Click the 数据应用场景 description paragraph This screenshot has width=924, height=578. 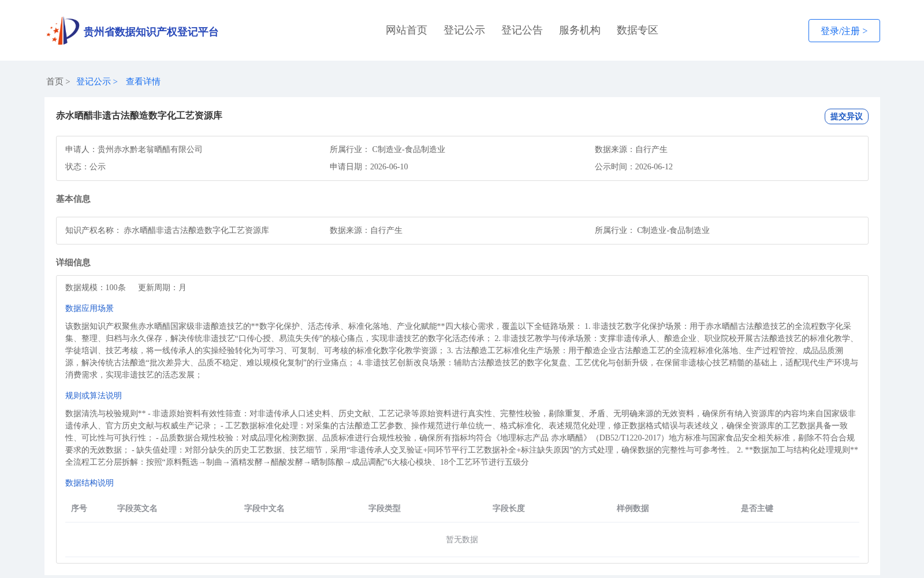(x=462, y=350)
